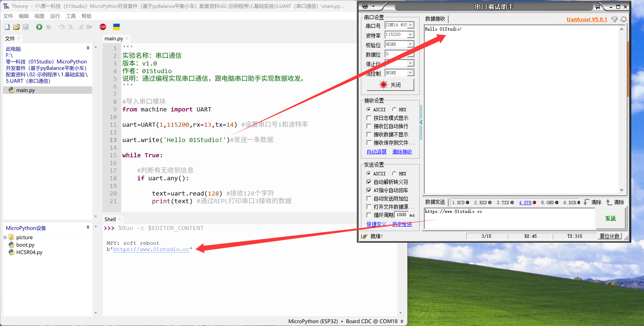Click the 发送 send button
Viewport: 644px width, 326px height.
tap(611, 219)
